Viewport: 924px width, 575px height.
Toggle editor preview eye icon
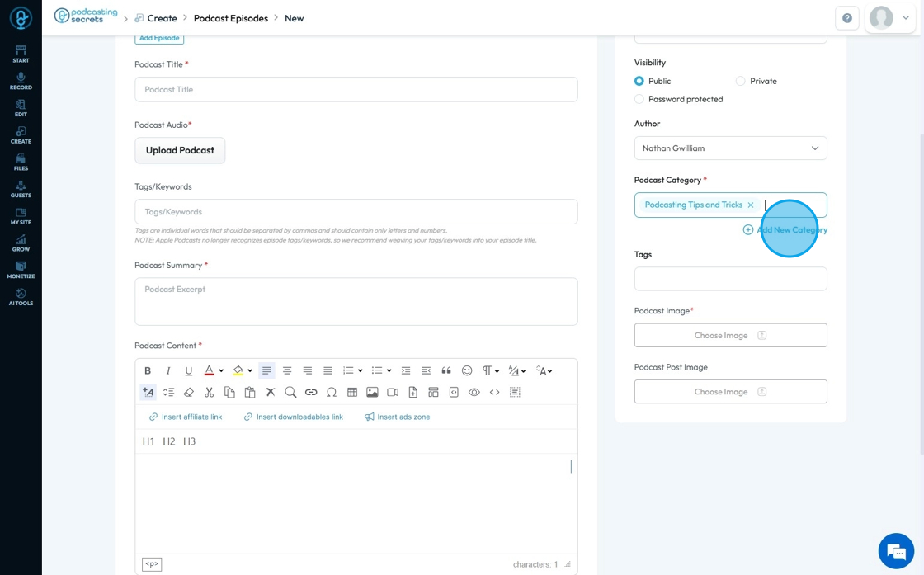point(474,393)
